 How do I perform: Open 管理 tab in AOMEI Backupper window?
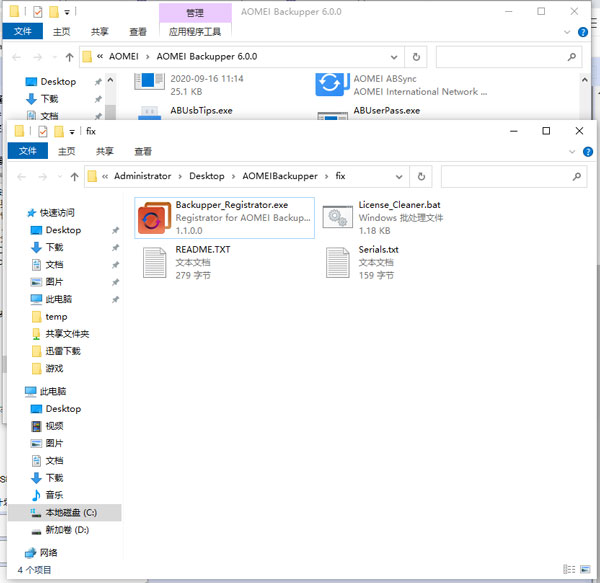click(195, 13)
